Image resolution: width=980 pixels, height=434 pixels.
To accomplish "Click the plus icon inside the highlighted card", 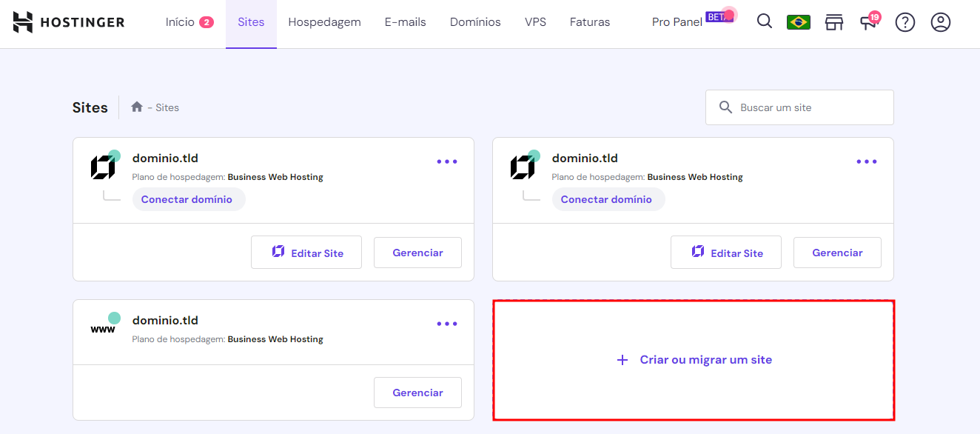I will pyautogui.click(x=621, y=360).
